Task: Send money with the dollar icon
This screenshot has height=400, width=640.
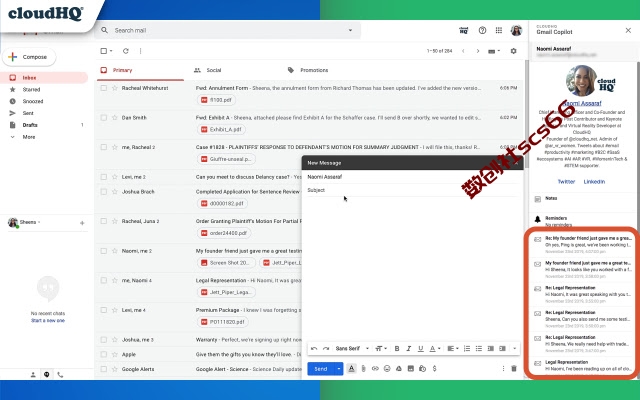Action: pyautogui.click(x=434, y=369)
